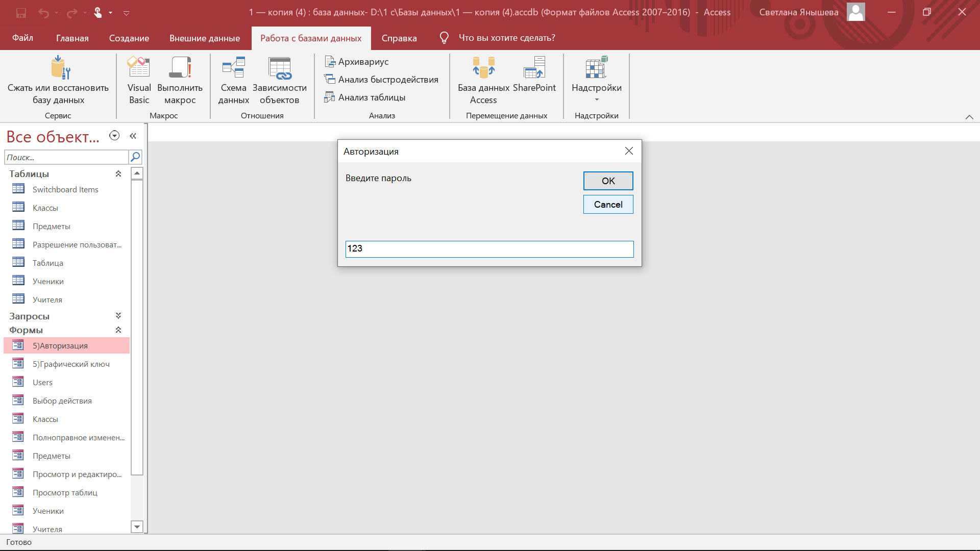Open navigation pane category menu arrow

pyautogui.click(x=114, y=136)
